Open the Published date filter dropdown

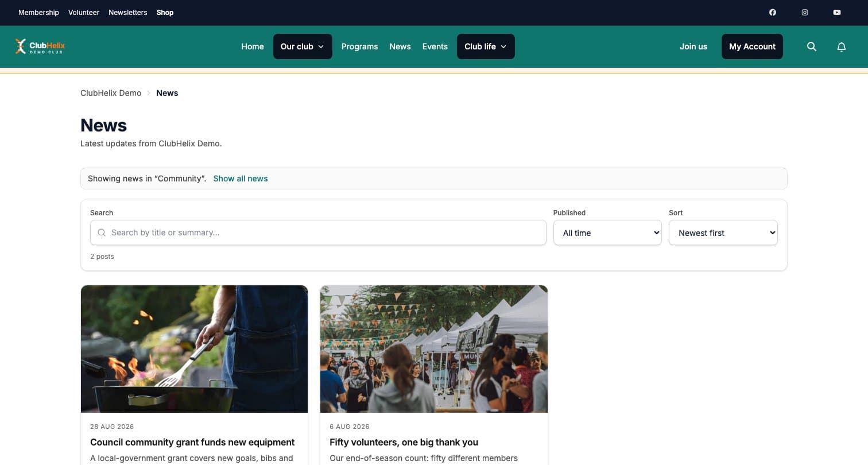[607, 232]
